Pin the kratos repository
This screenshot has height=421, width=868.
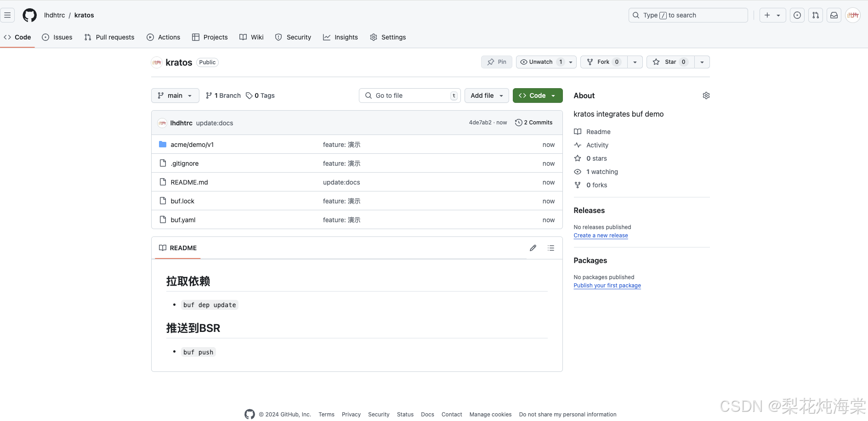coord(497,62)
